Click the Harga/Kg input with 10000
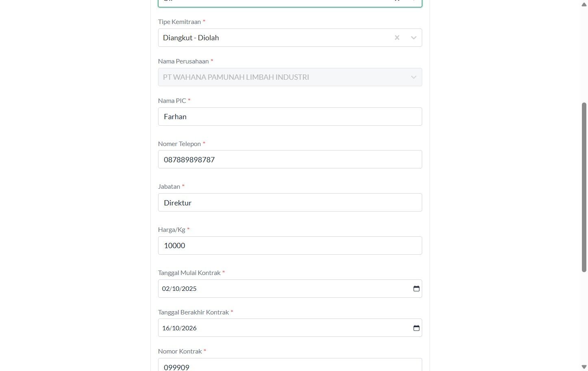The height and width of the screenshot is (371, 588). tap(290, 245)
